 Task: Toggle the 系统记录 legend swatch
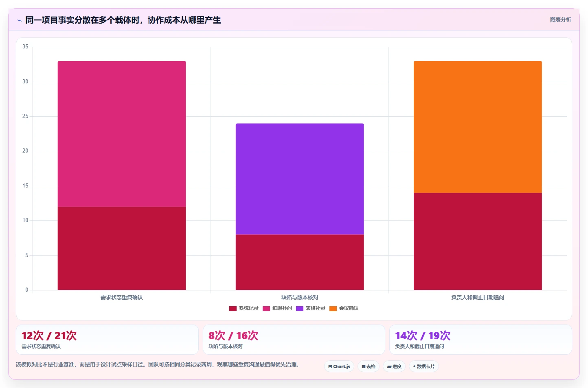coord(233,309)
